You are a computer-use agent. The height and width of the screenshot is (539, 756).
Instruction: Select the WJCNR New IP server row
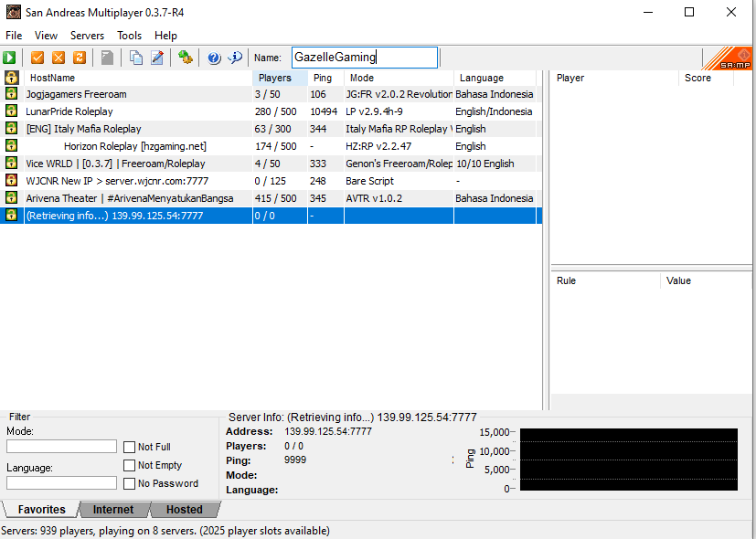click(271, 181)
